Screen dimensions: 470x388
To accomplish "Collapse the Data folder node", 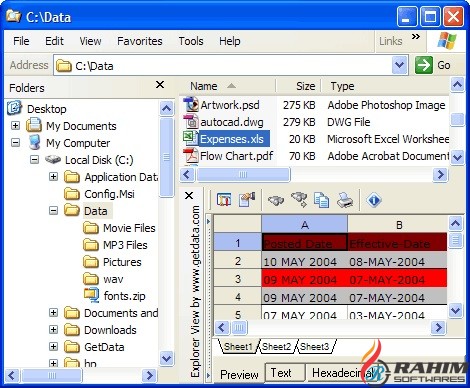I will point(53,210).
